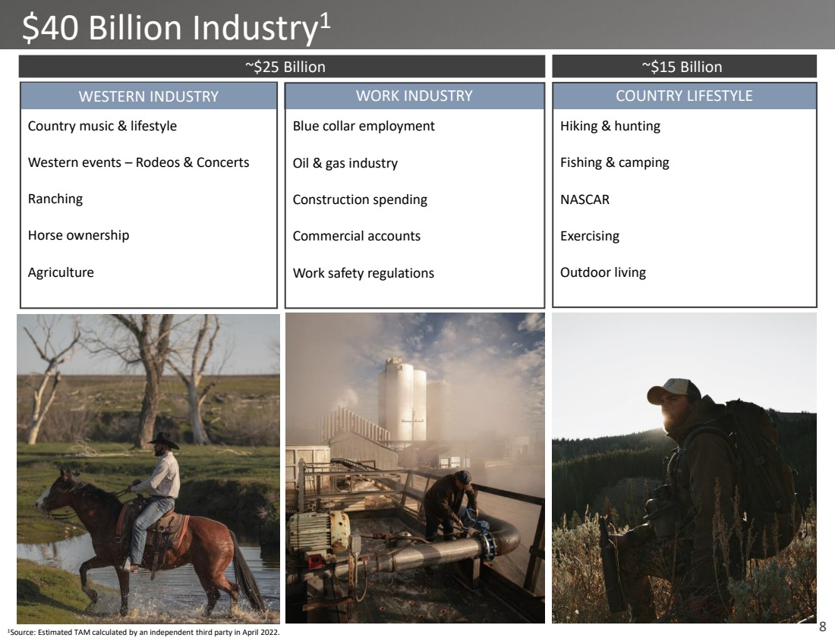835x644 pixels.
Task: Click the "COUNTRY LIFESTYLE" column heading
Action: click(684, 96)
